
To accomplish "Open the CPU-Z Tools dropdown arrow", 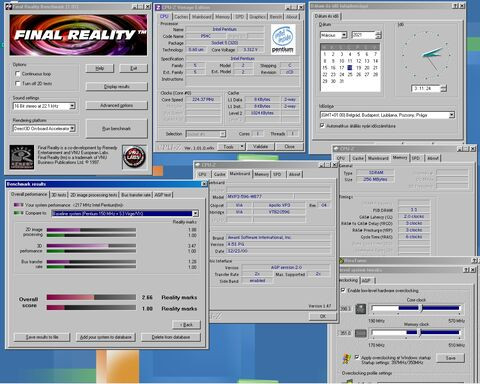I will coord(242,146).
